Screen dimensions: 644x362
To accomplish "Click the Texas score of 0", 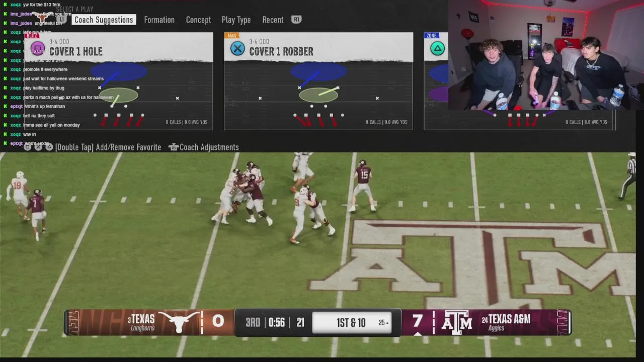I will [x=218, y=321].
